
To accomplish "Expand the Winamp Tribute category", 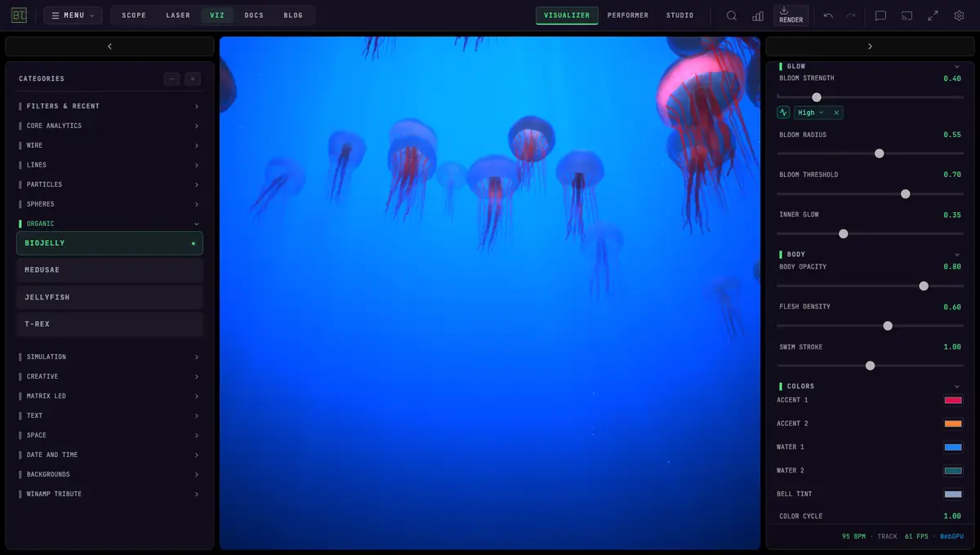I will pos(109,494).
